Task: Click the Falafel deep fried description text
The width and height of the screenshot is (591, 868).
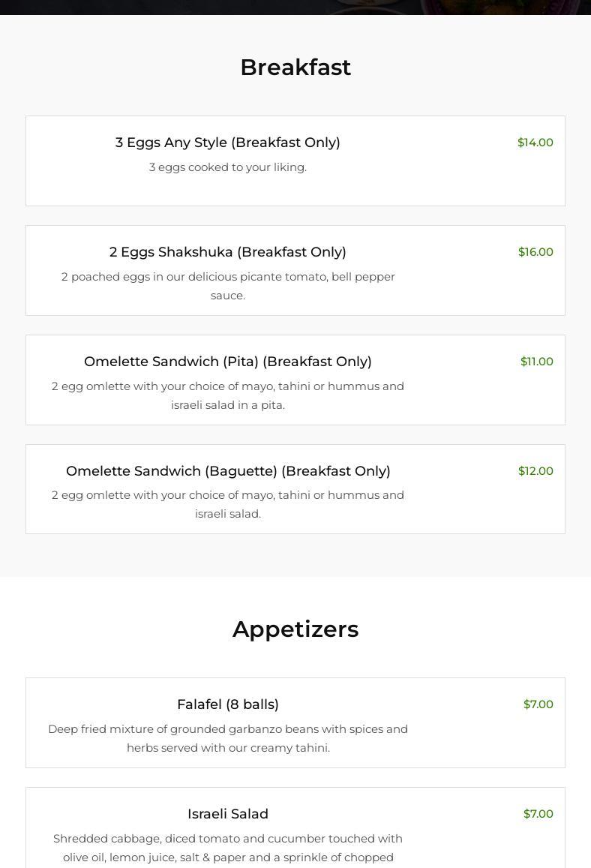Action: click(x=228, y=738)
